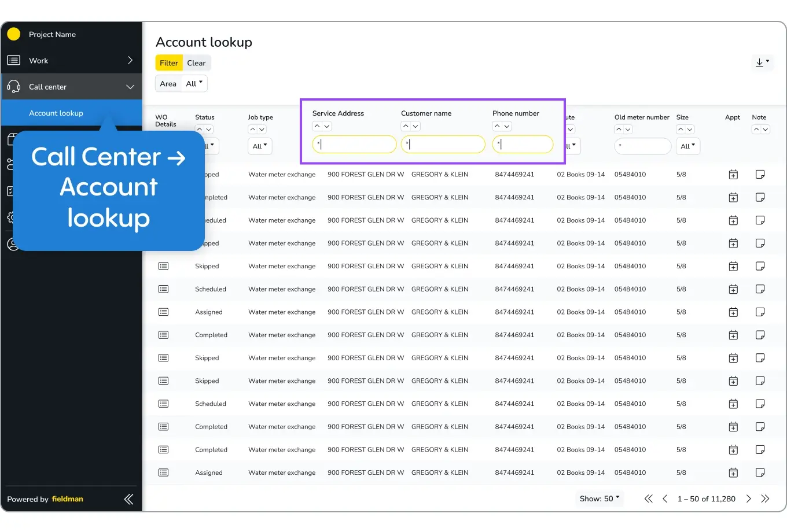The image size is (787, 532).
Task: Open appointment icon in the bottom table row
Action: click(733, 472)
